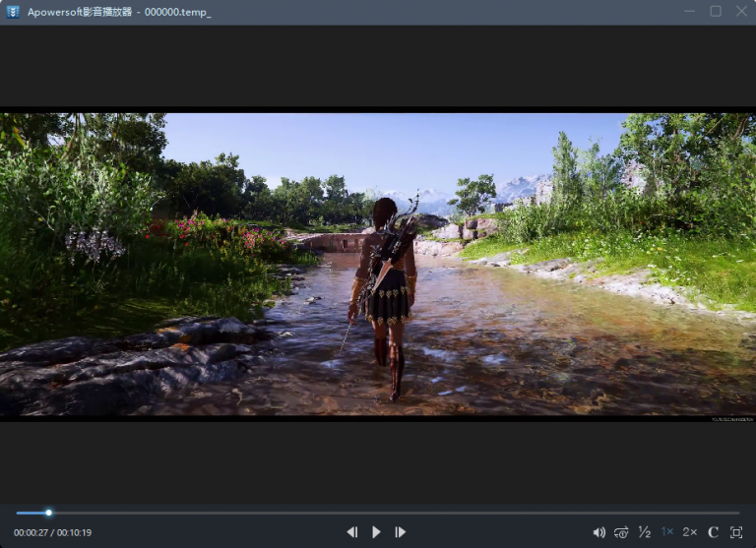Viewport: 756px width, 548px height.
Task: Maximize the player window
Action: (x=716, y=11)
